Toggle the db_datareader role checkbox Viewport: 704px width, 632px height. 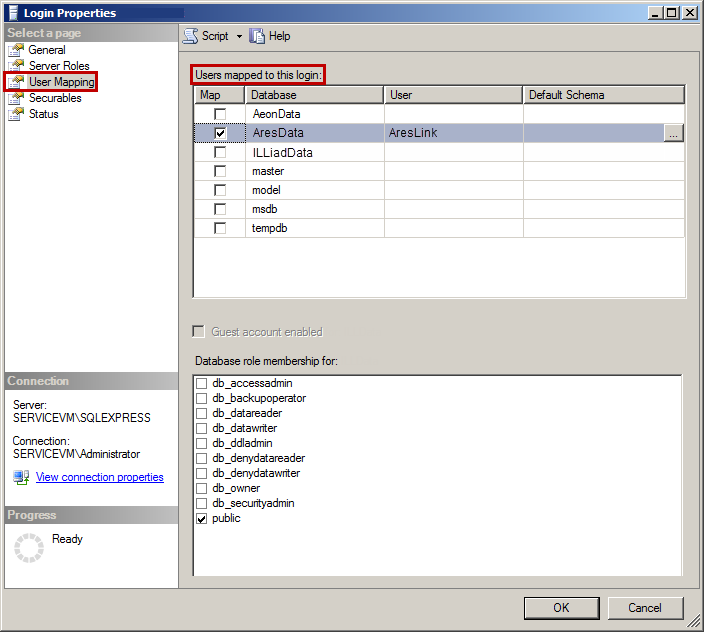(202, 414)
